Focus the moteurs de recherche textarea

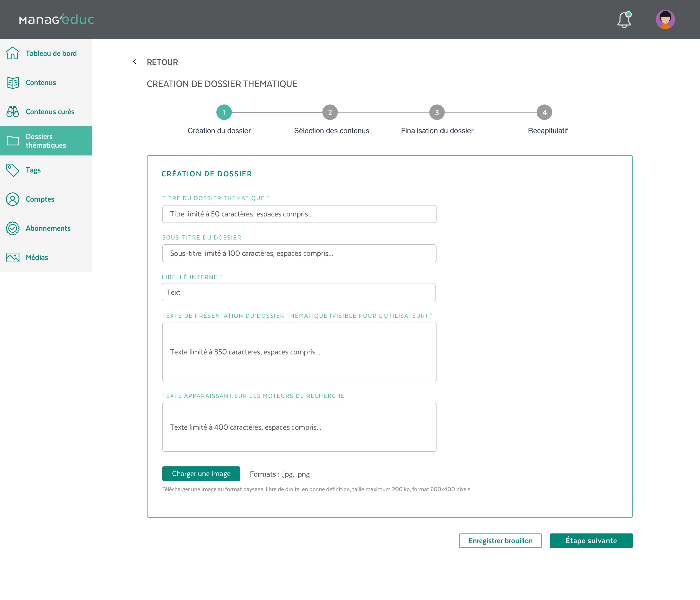pos(299,427)
